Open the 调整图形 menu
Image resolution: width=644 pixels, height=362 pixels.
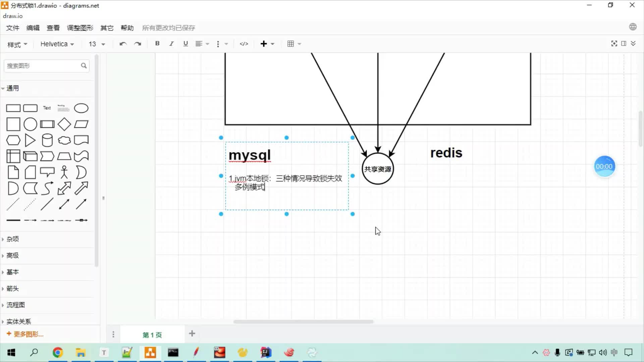coord(80,28)
